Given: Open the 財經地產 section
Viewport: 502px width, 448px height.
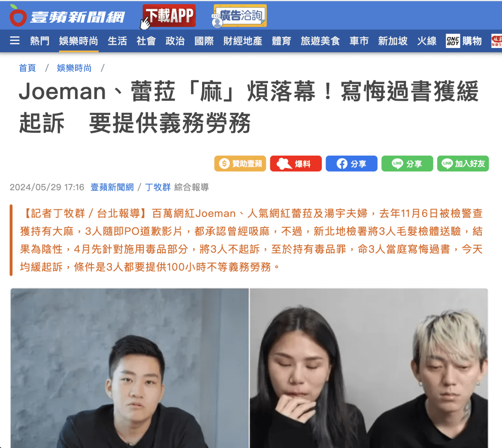Looking at the screenshot, I should point(243,41).
